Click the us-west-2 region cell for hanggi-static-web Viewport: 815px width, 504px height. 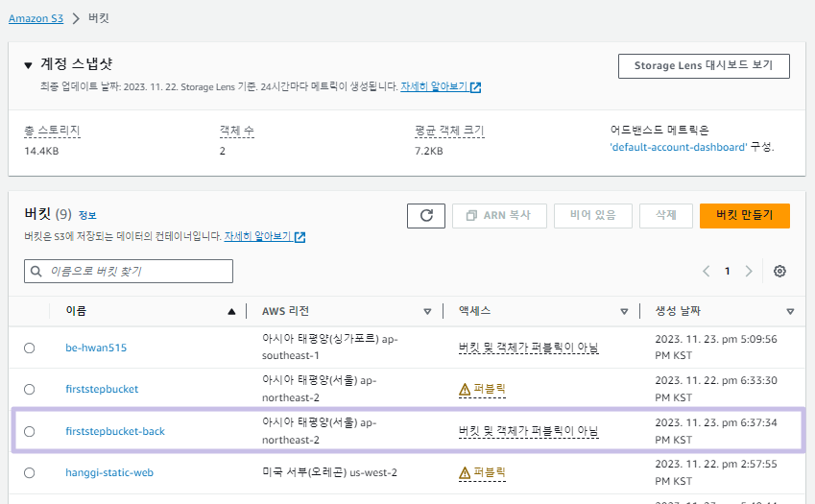(329, 473)
